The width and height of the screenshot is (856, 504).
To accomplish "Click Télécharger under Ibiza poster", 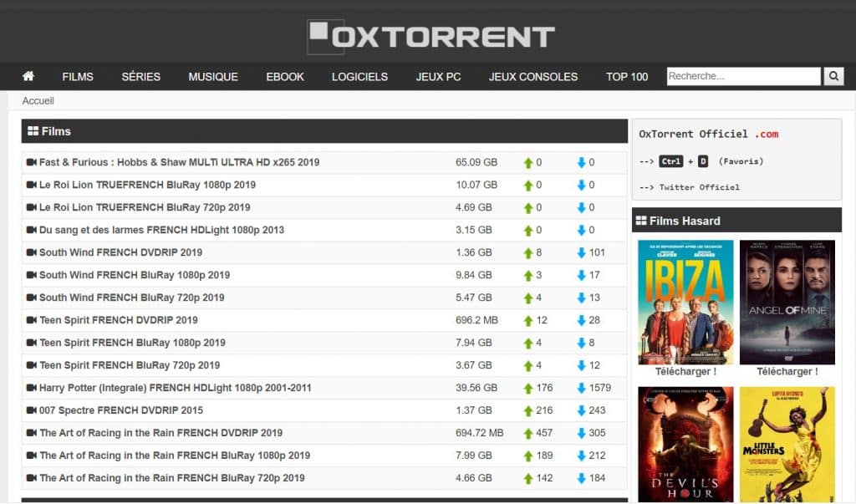I will coord(685,372).
